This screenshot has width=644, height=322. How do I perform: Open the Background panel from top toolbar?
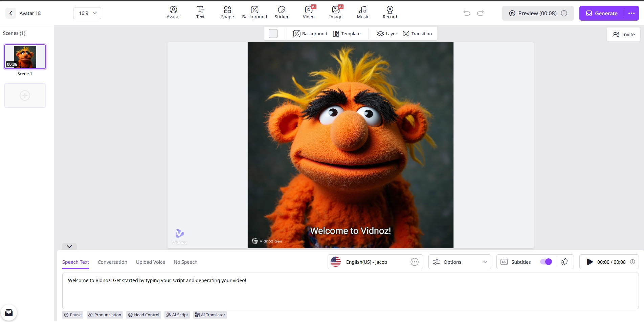click(x=254, y=12)
